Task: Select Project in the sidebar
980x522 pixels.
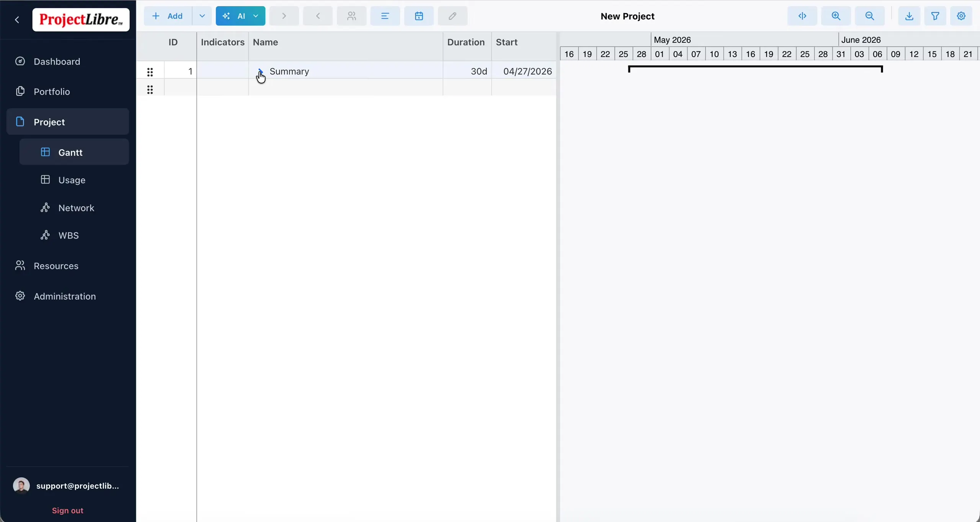Action: coord(68,122)
